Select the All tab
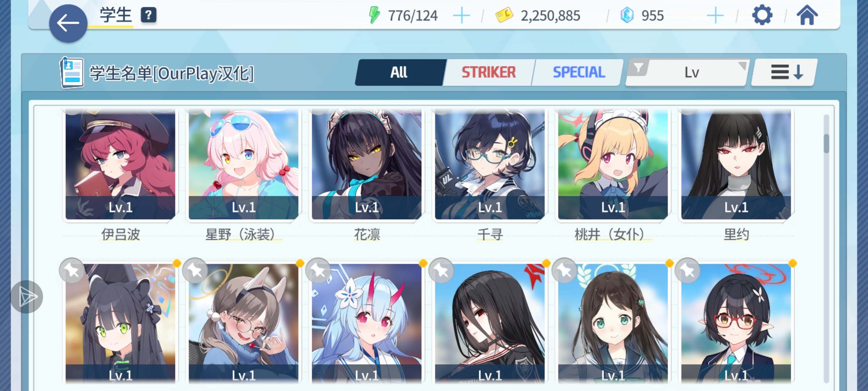This screenshot has height=391, width=868. (x=399, y=72)
